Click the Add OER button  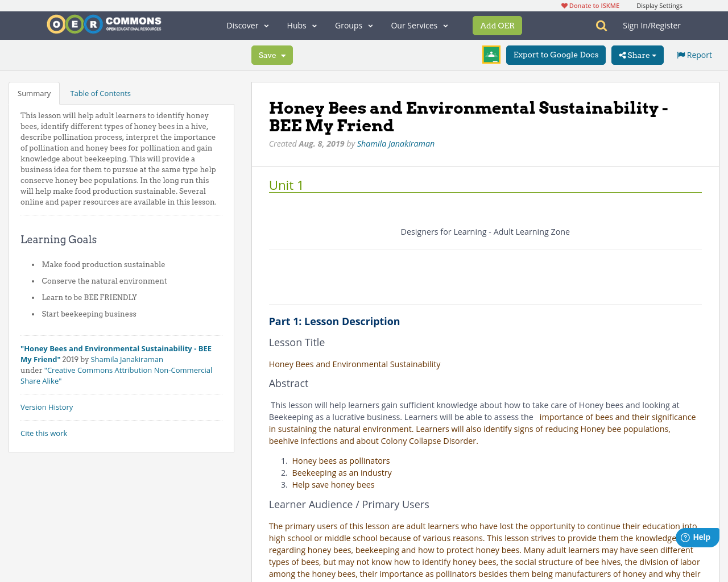click(497, 25)
